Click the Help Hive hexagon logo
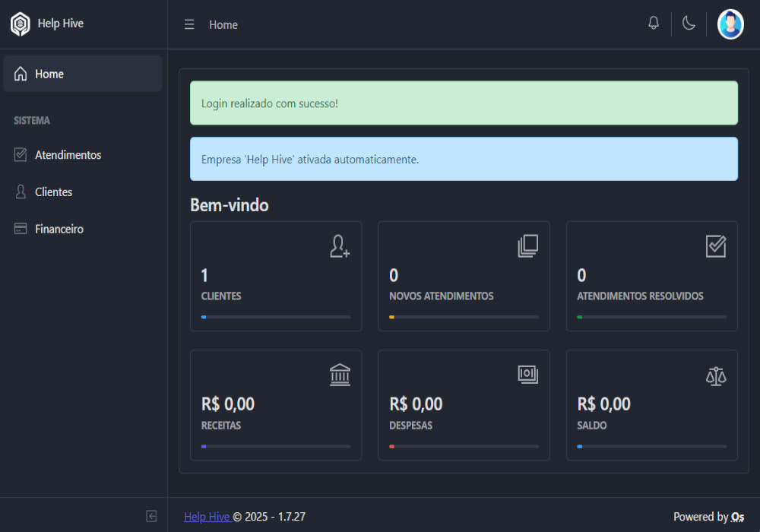Viewport: 760px width, 532px height. pyautogui.click(x=20, y=24)
